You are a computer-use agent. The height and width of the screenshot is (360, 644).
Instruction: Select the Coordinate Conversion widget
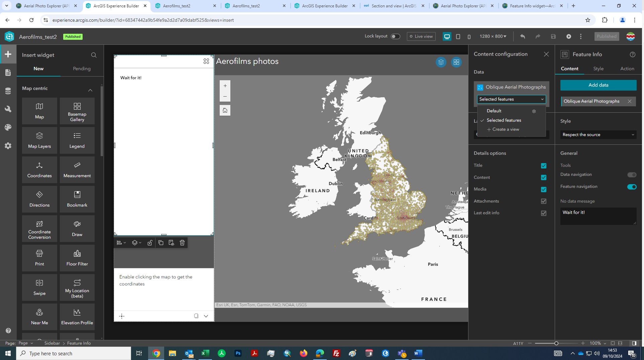click(39, 229)
